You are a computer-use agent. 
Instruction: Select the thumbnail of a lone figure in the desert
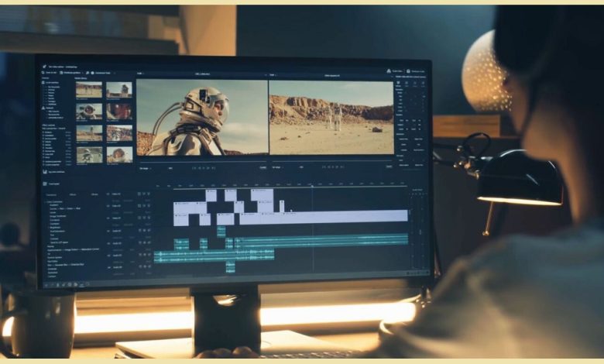[89, 133]
